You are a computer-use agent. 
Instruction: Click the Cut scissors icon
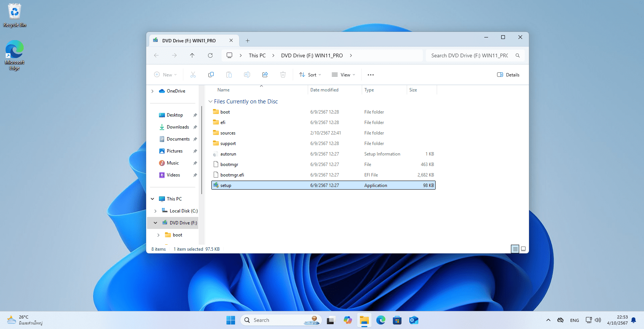click(193, 75)
